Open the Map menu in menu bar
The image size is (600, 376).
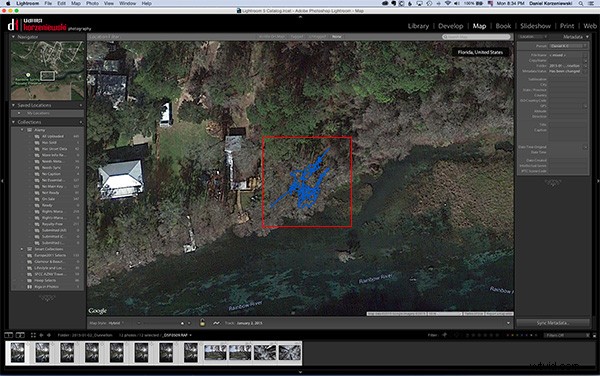[x=76, y=3]
